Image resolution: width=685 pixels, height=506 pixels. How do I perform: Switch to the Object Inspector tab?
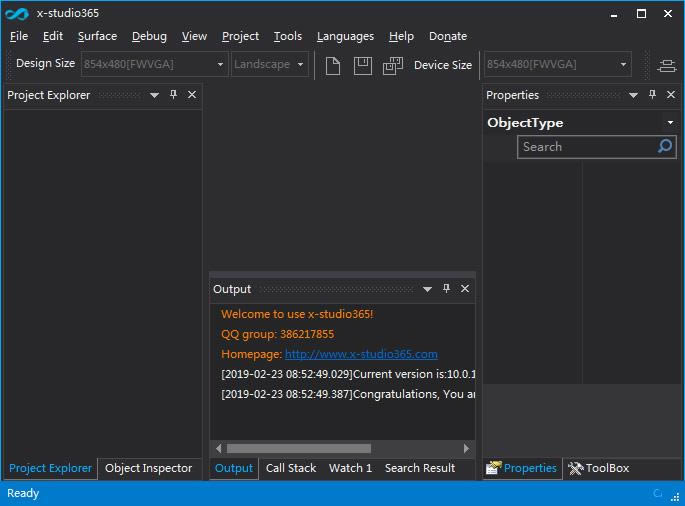tap(149, 468)
